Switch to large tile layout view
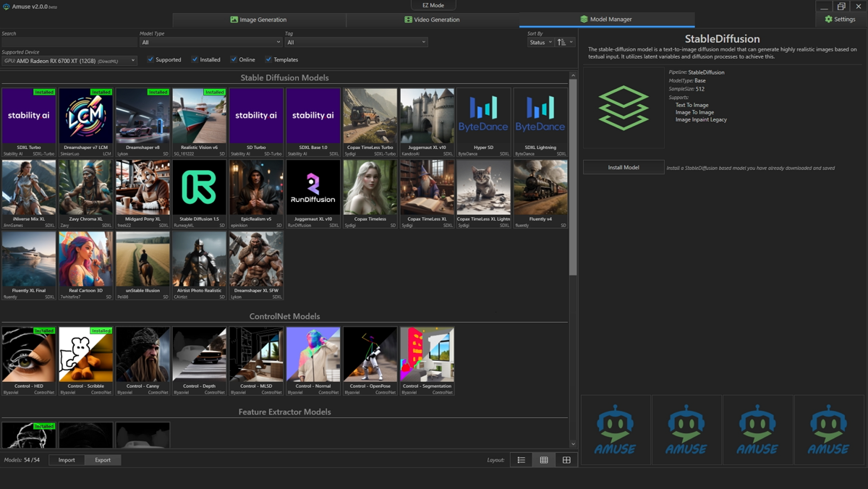 point(566,460)
